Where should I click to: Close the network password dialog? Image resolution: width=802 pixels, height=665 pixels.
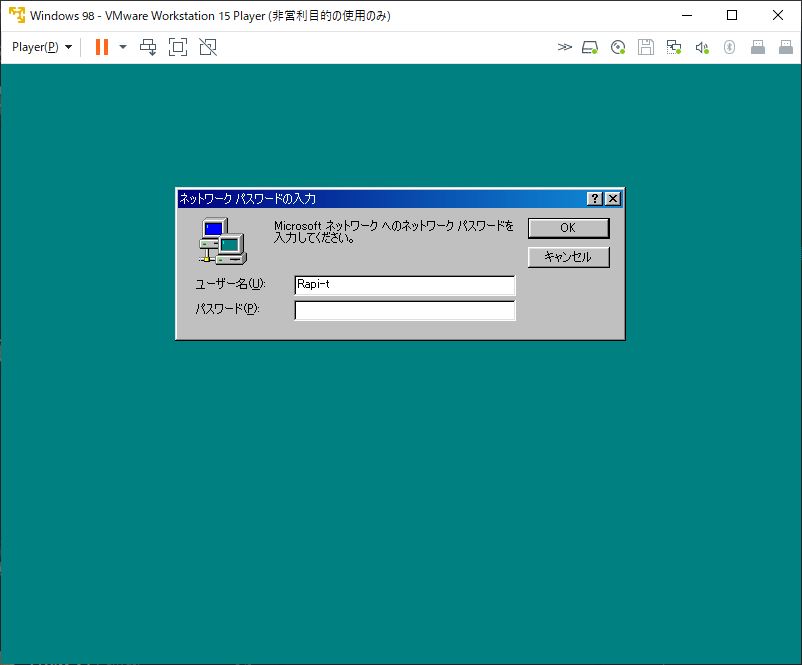click(x=613, y=198)
